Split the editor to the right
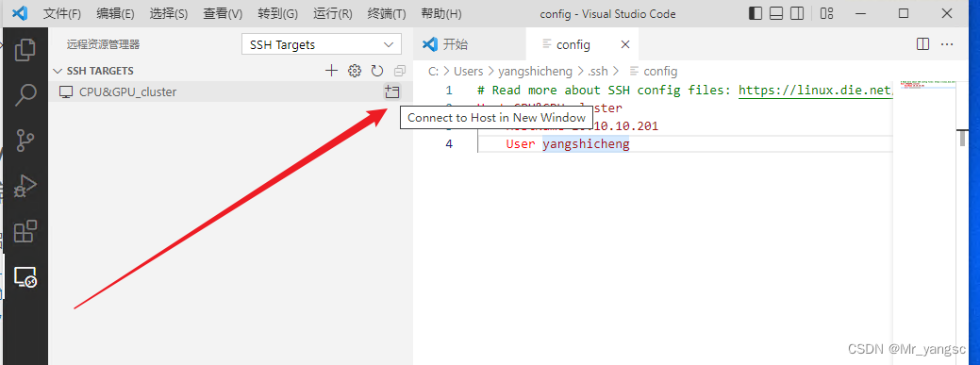Screen dimensions: 980x365 pos(922,44)
